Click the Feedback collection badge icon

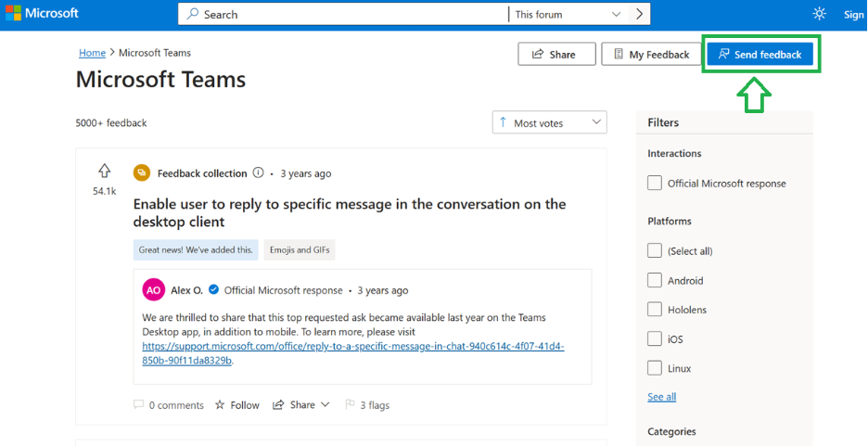tap(142, 173)
